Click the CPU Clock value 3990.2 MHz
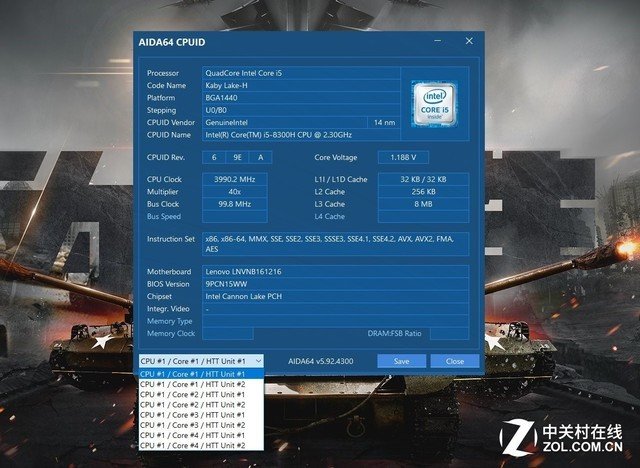Viewport: 640px width, 468px height. [233, 179]
